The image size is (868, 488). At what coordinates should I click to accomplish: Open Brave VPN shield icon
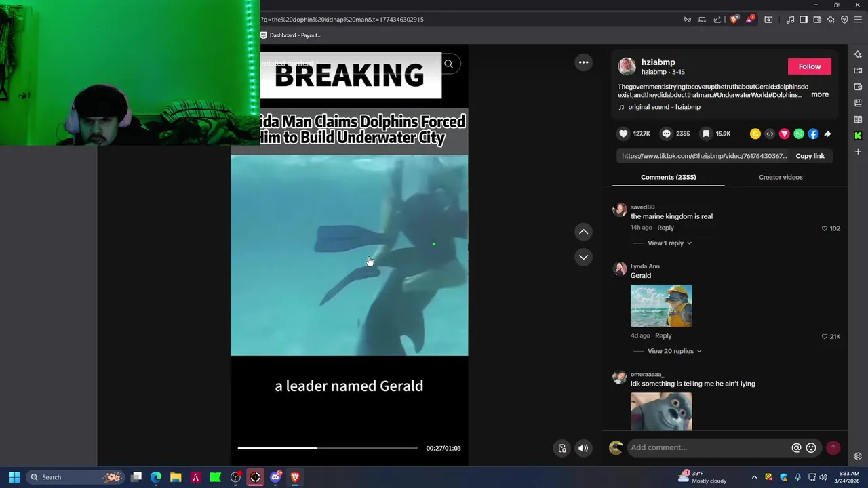click(844, 20)
